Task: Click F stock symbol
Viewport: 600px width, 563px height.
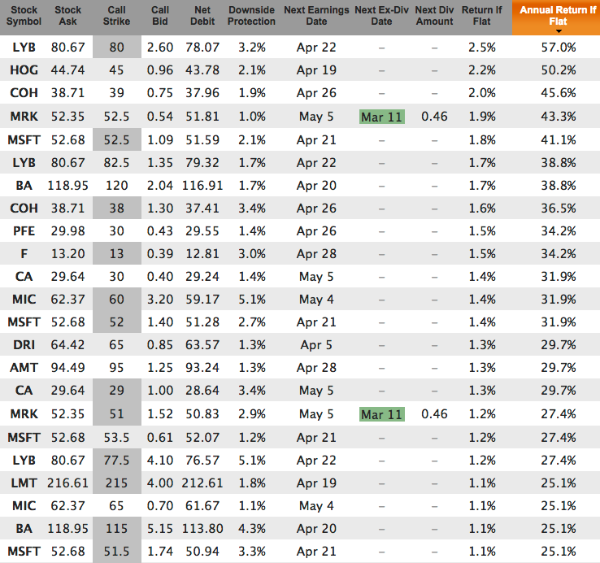Action: tap(24, 254)
